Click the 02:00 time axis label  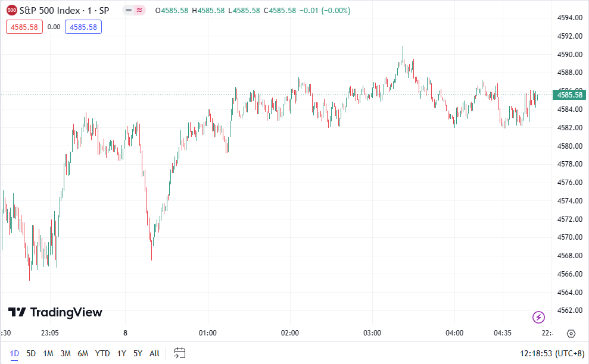coord(290,333)
